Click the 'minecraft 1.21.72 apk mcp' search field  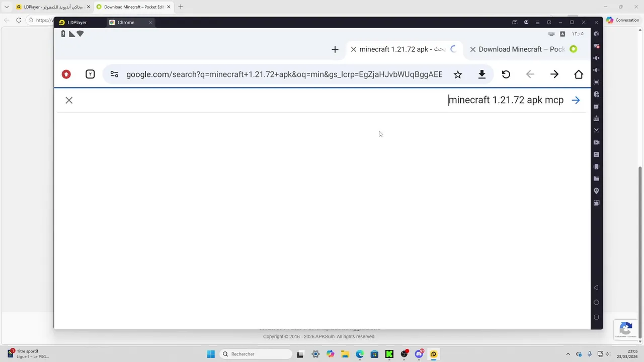(322, 100)
